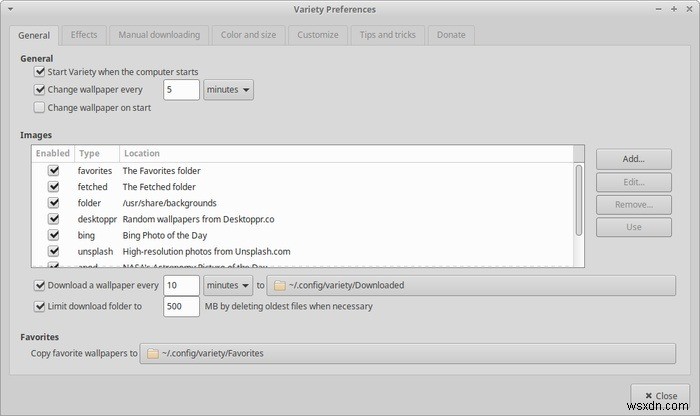This screenshot has width=700, height=416.
Task: Sort images by Type column header
Action: pyautogui.click(x=97, y=154)
